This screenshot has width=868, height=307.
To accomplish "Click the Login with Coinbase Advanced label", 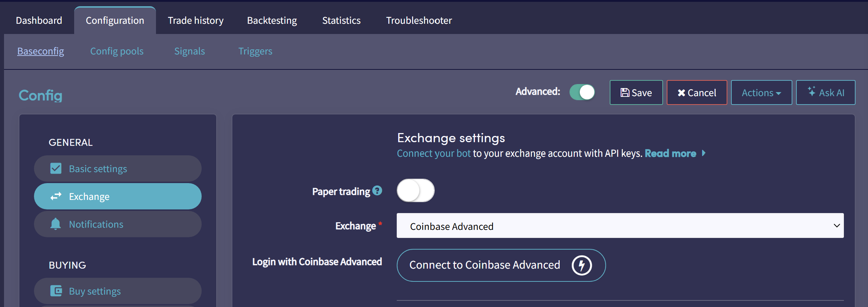I will (x=317, y=262).
